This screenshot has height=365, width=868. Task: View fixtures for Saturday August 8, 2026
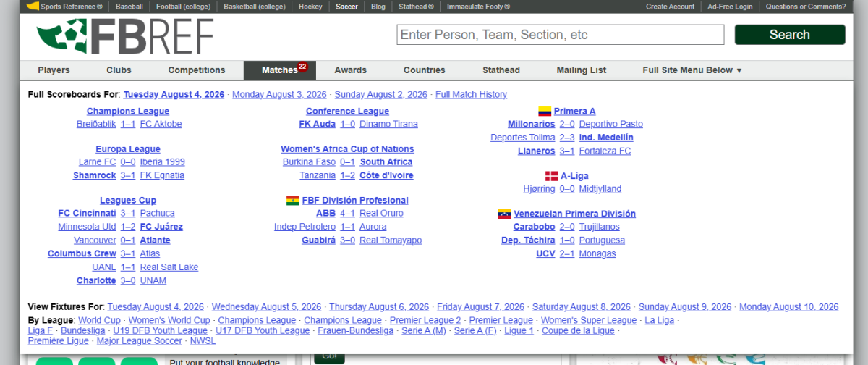[x=582, y=307]
